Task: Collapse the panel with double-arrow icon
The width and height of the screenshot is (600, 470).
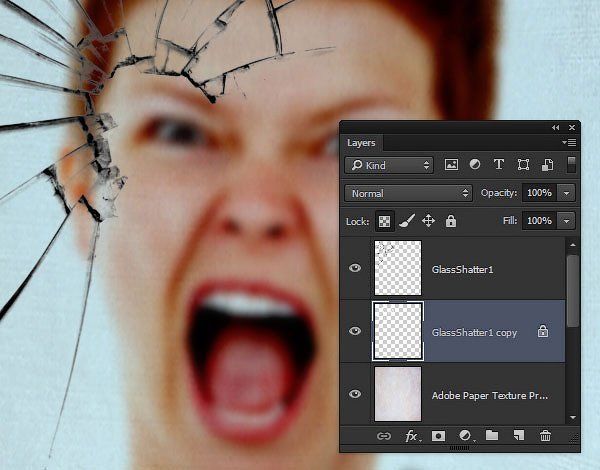Action: [x=556, y=127]
